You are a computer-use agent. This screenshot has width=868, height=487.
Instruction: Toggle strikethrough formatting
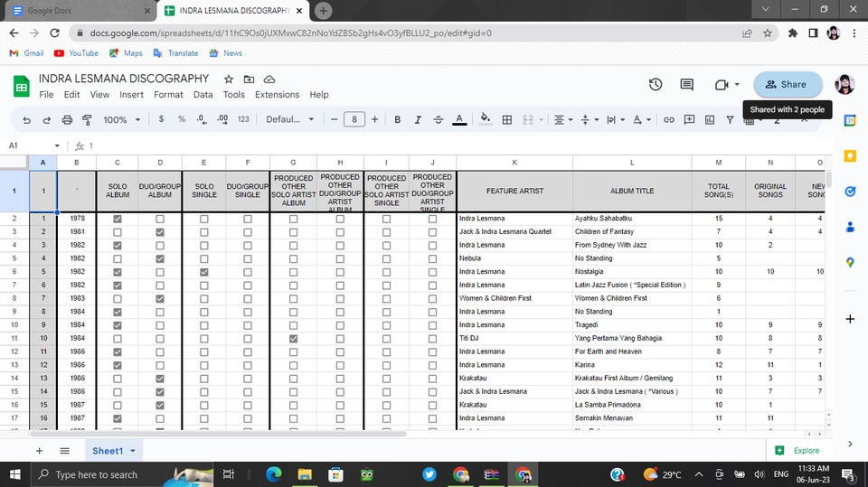pos(438,119)
